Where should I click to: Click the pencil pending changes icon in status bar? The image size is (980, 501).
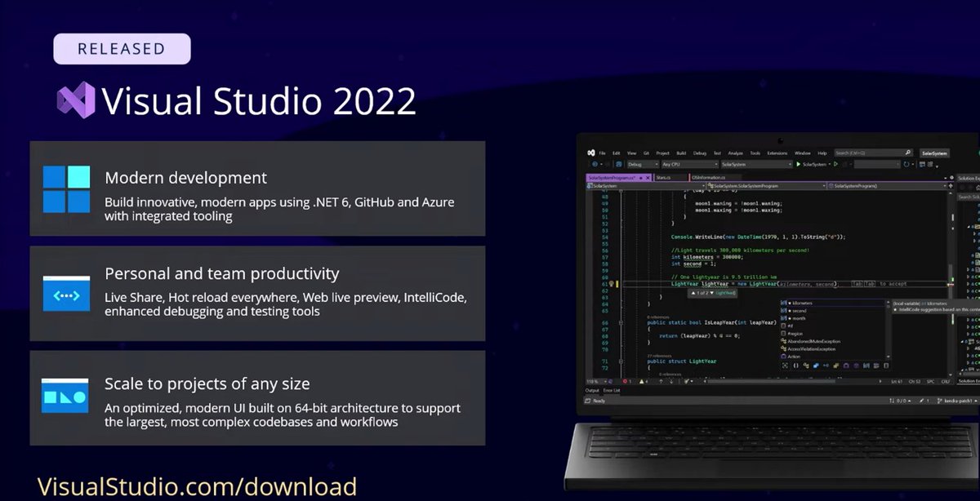tap(920, 401)
